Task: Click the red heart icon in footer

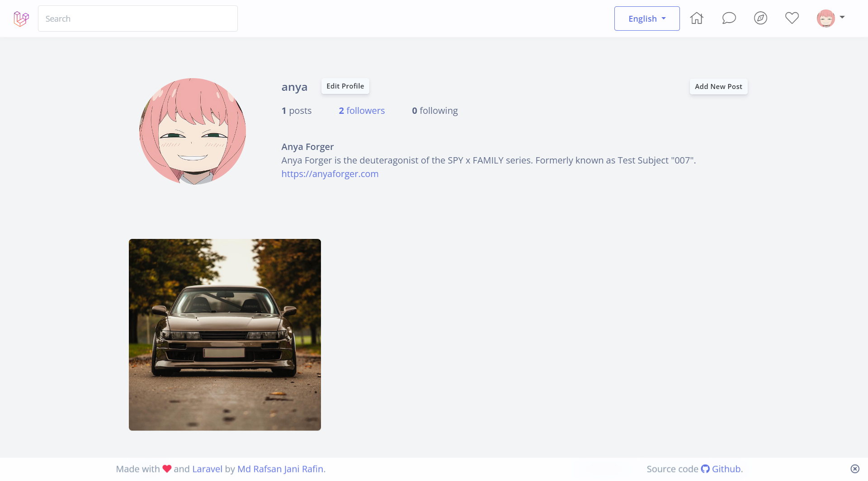Action: [x=167, y=469]
